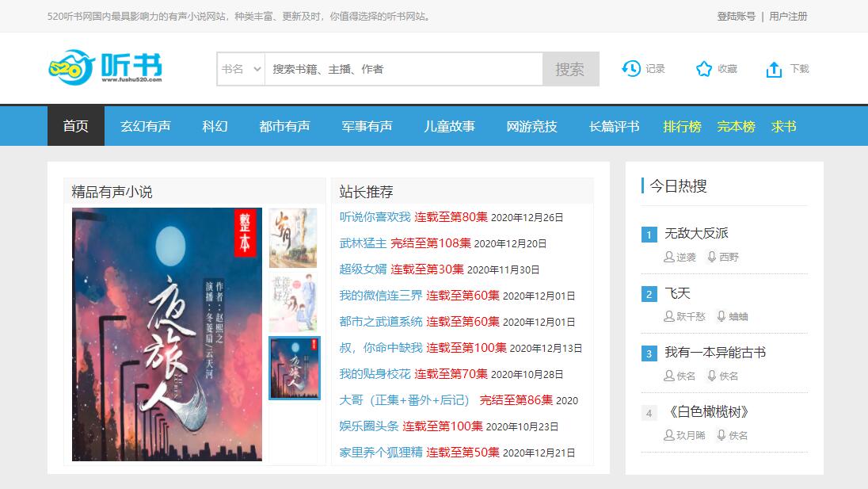Image resolution: width=868 pixels, height=489 pixels.
Task: Expand the 书名 search type dropdown
Action: pos(241,69)
